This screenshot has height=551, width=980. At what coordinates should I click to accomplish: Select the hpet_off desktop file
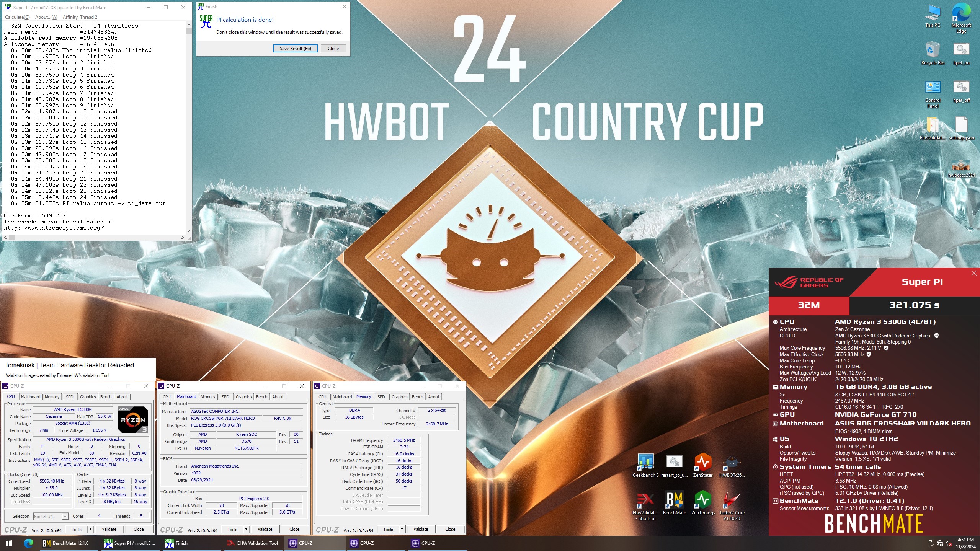pyautogui.click(x=961, y=91)
